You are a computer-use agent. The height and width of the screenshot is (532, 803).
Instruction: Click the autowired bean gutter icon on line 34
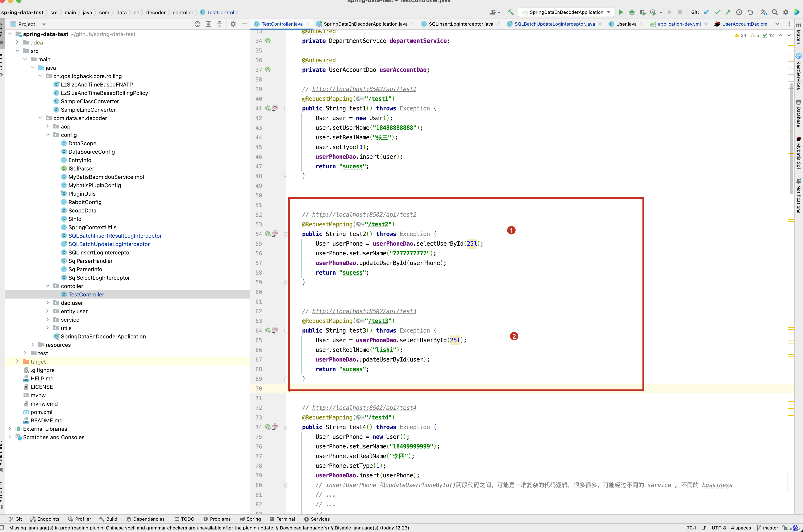pos(268,41)
